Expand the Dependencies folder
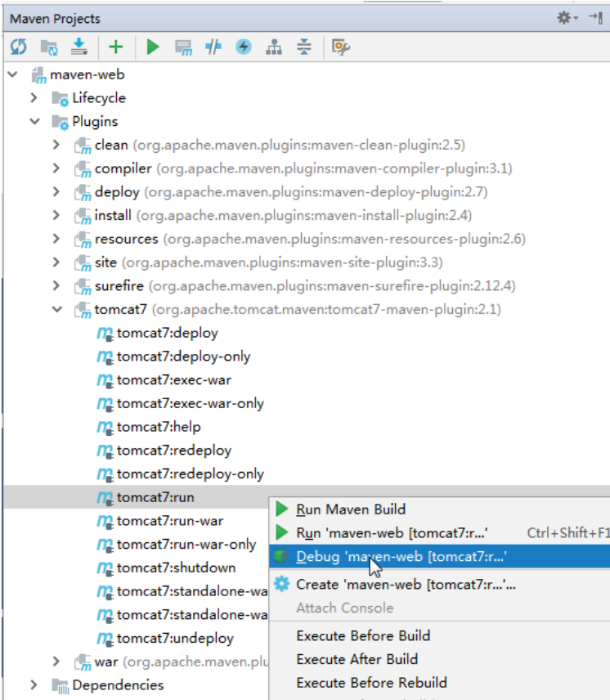Screen dimensions: 610x700 pos(34,684)
